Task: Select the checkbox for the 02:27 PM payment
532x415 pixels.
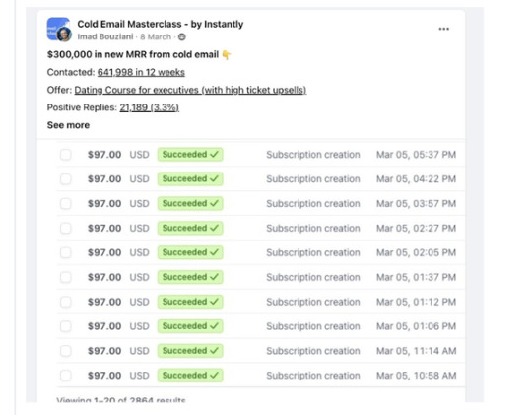Action: tap(66, 229)
